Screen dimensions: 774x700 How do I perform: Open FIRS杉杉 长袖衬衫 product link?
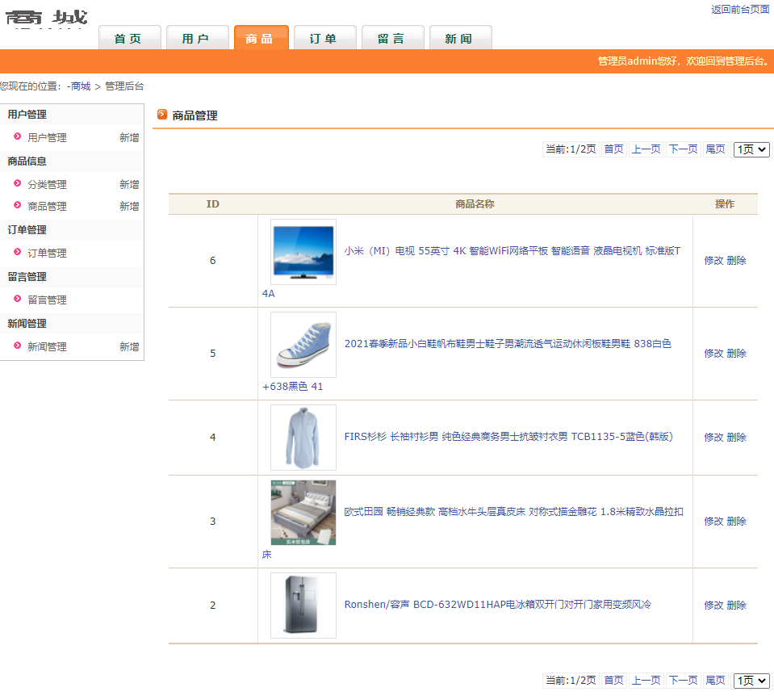coord(508,436)
